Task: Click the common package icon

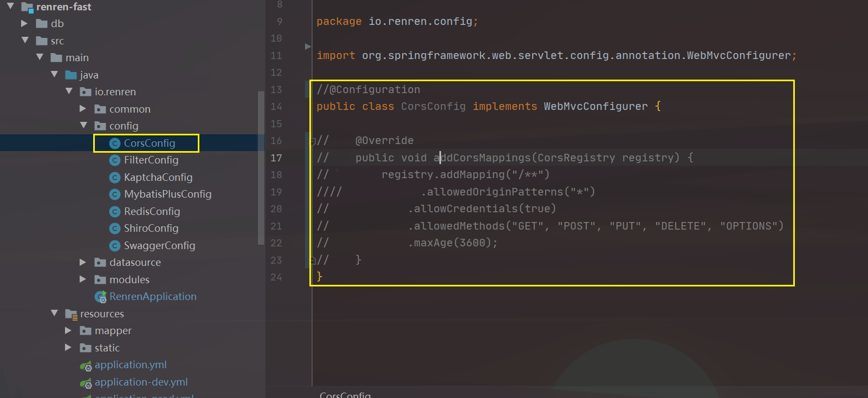Action: tap(100, 109)
